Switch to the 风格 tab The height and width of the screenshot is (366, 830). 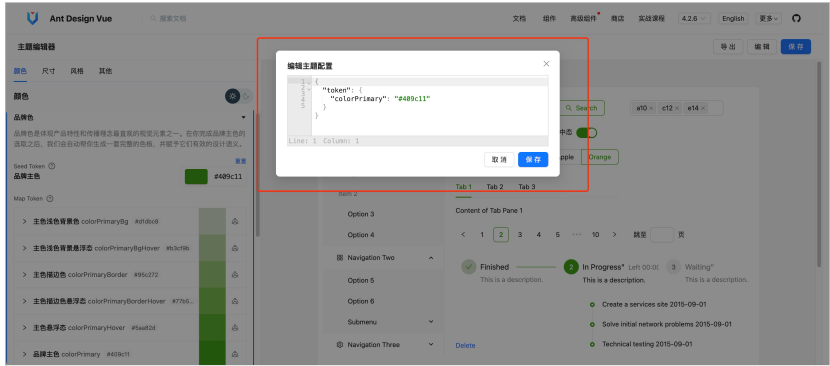[x=77, y=71]
